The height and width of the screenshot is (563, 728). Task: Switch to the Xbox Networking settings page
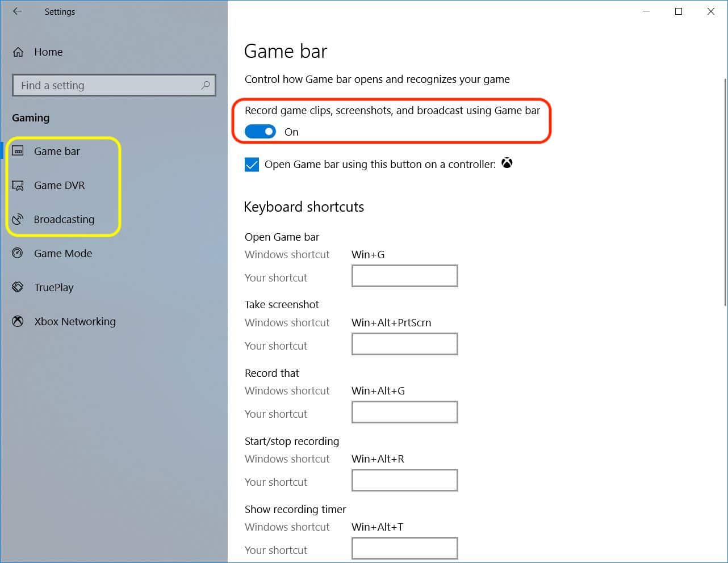pyautogui.click(x=74, y=321)
